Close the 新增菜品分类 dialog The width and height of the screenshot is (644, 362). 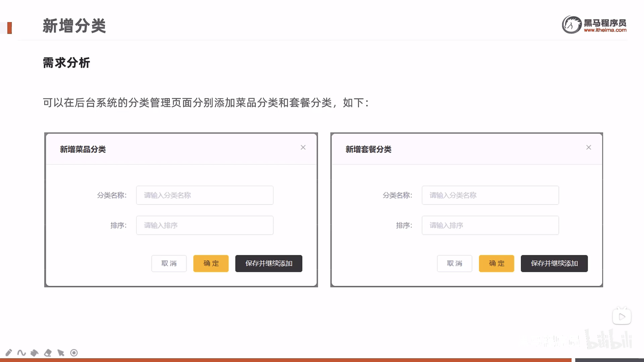[303, 147]
